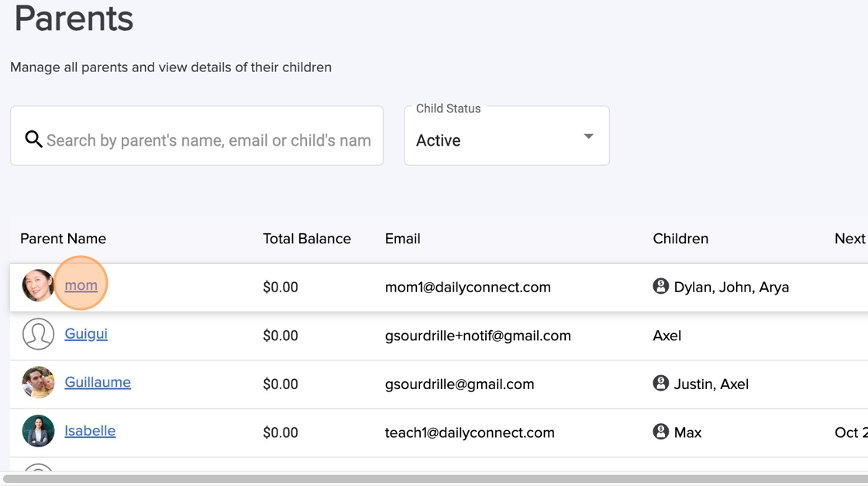Open Isabelle's parent profile link
868x486 pixels.
pos(90,431)
